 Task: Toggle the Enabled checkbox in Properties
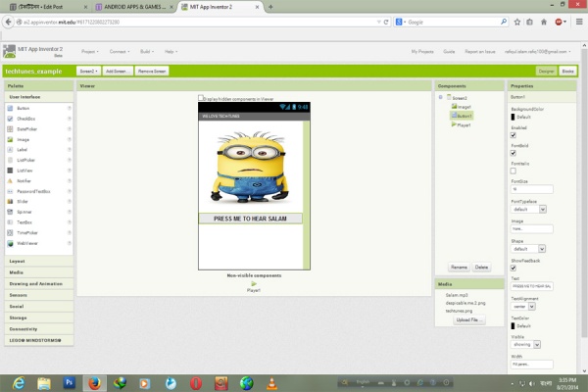pyautogui.click(x=514, y=134)
